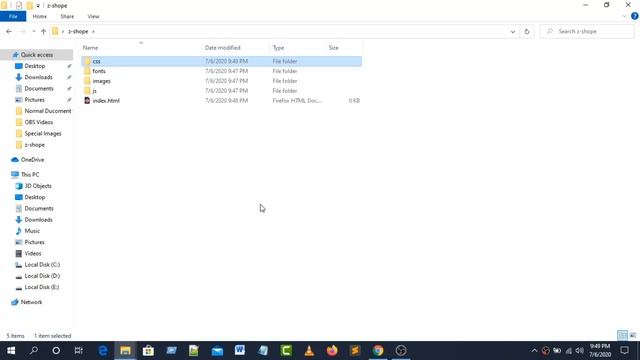This screenshot has width=640, height=360.
Task: Launch Firefox from the taskbar
Action: click(332, 351)
